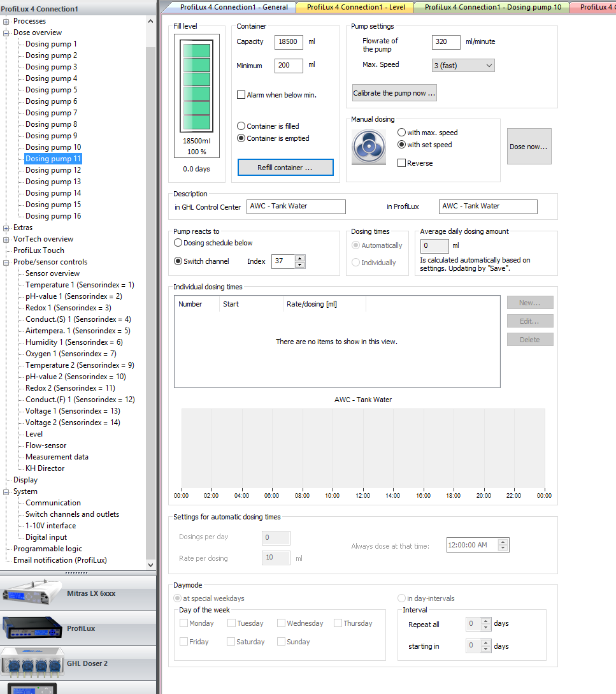Click the manual dosing pump rotor icon
Screen dimensions: 616x694
(369, 147)
